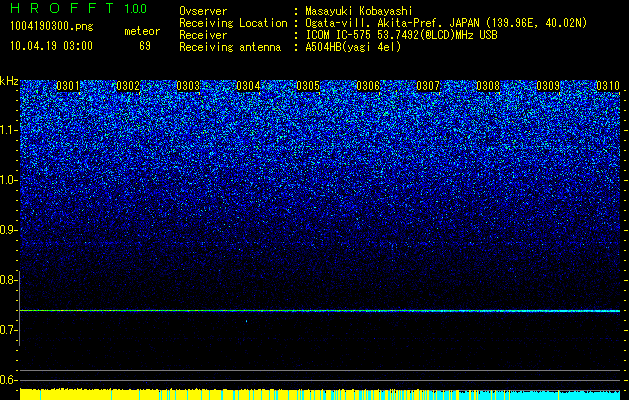Click the 0302 time marker
This screenshot has height=400, width=629.
click(128, 86)
